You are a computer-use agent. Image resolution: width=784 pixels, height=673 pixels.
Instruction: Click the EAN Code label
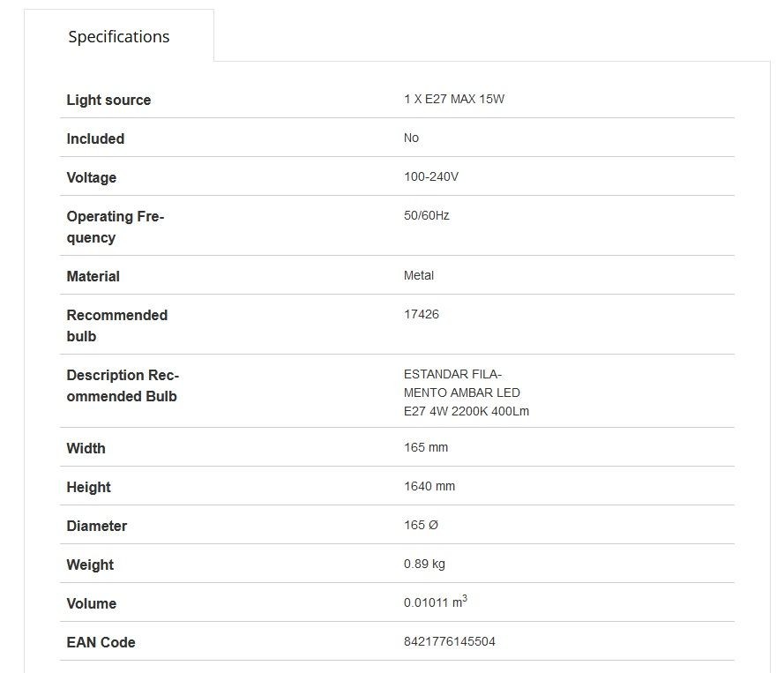(x=101, y=642)
